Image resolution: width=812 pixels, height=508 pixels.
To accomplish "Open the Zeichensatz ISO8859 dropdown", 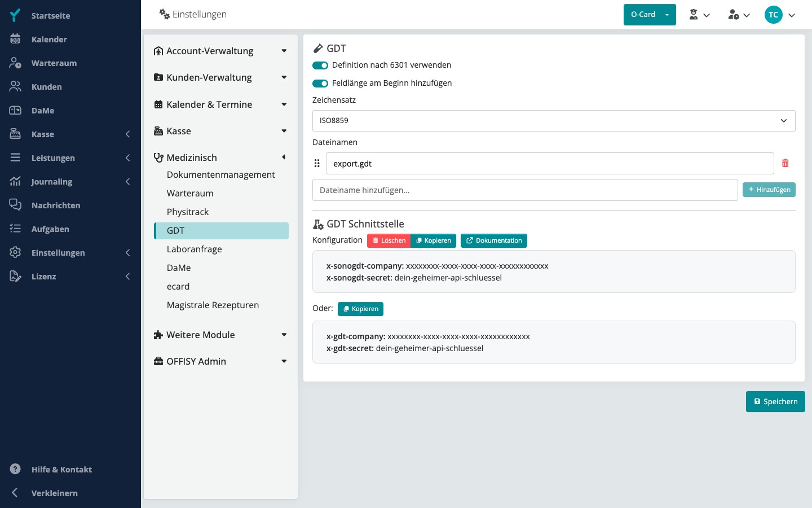I will (x=554, y=121).
